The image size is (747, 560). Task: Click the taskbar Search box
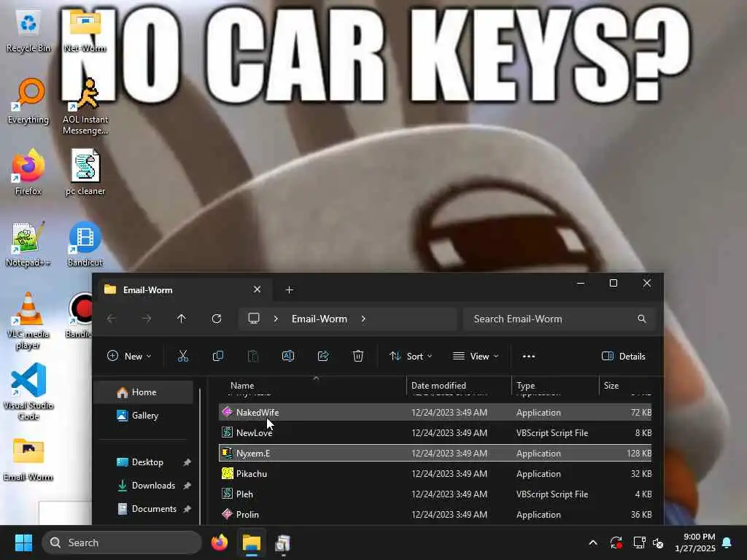click(122, 542)
